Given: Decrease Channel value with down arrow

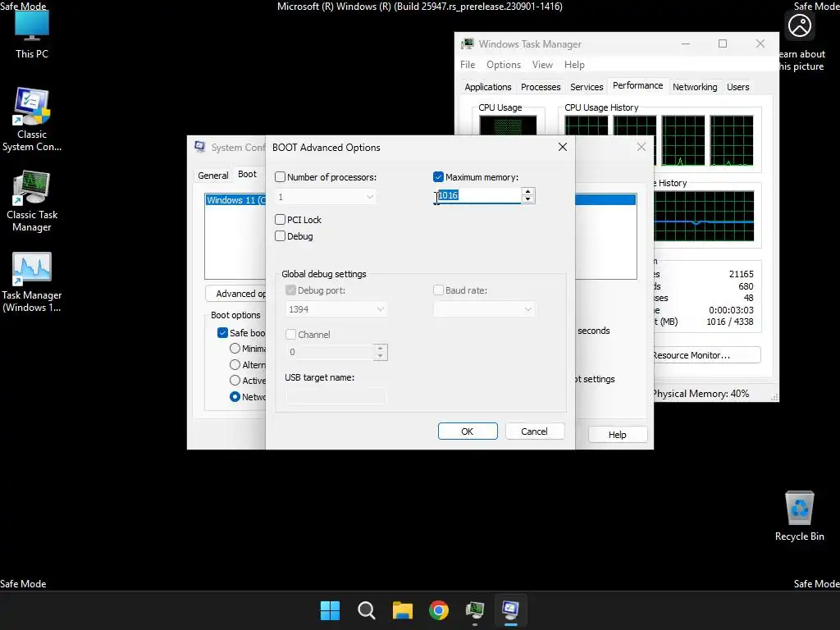Looking at the screenshot, I should point(381,356).
